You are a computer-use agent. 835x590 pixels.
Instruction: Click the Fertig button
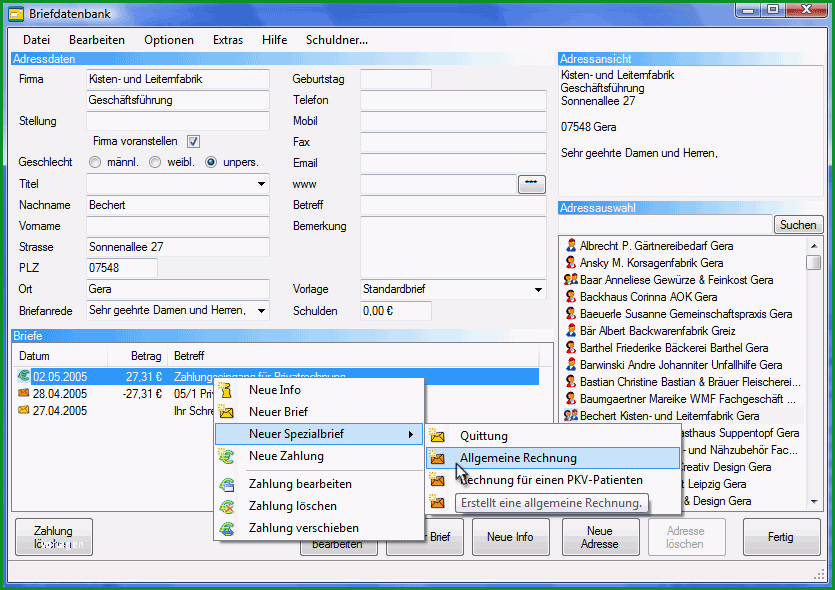(x=781, y=537)
